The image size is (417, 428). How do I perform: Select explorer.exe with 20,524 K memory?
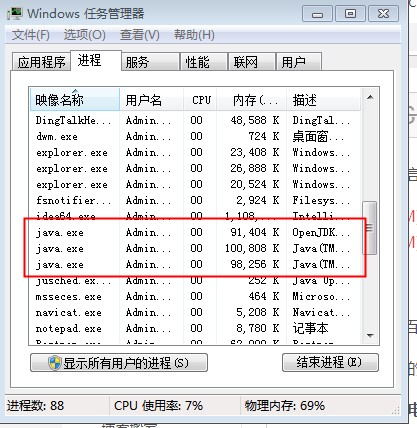click(195, 184)
